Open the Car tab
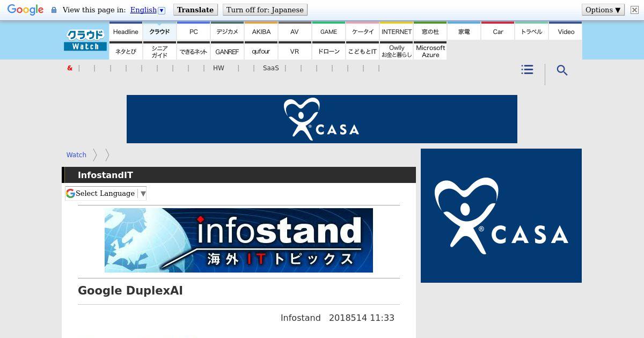This screenshot has height=338, width=644. [498, 32]
